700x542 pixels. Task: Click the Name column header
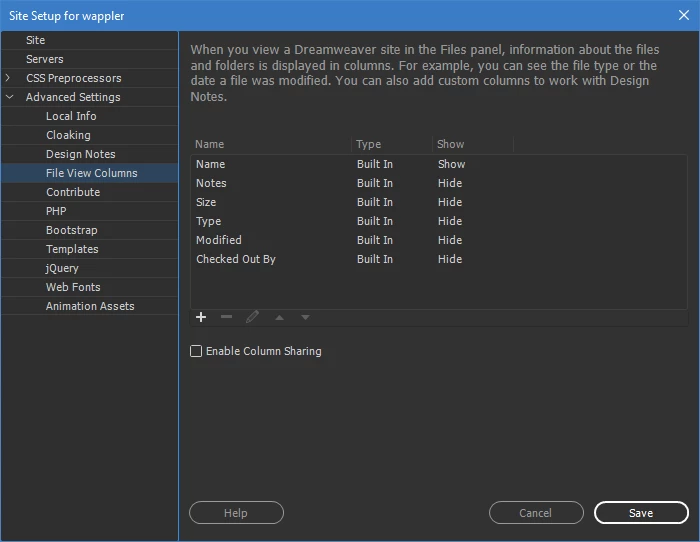(271, 144)
